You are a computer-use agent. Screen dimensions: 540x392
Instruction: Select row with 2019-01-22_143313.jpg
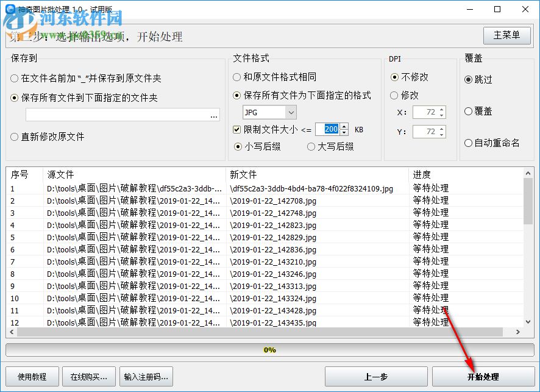pyautogui.click(x=265, y=286)
